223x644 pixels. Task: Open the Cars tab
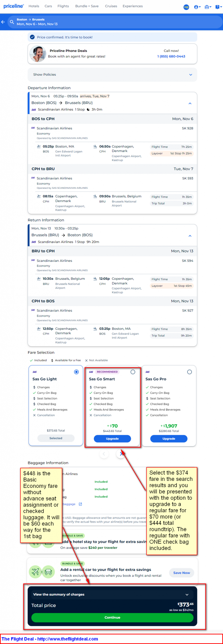tap(48, 6)
